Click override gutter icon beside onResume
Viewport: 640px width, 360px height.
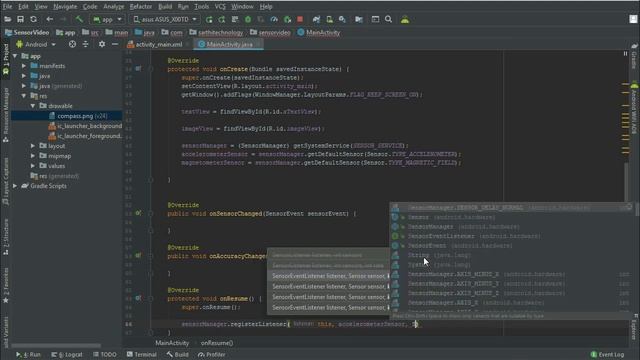pyautogui.click(x=138, y=298)
